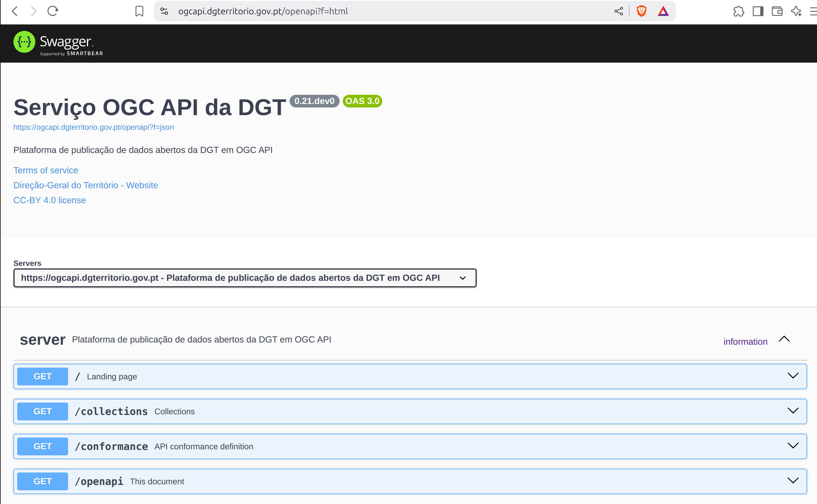Open Brave Wallet from the toolbar

[x=777, y=12]
